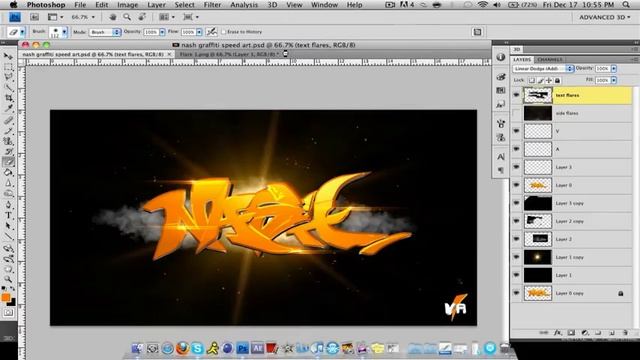Launch Bridge from application bar
640x360 pixels.
point(34,17)
